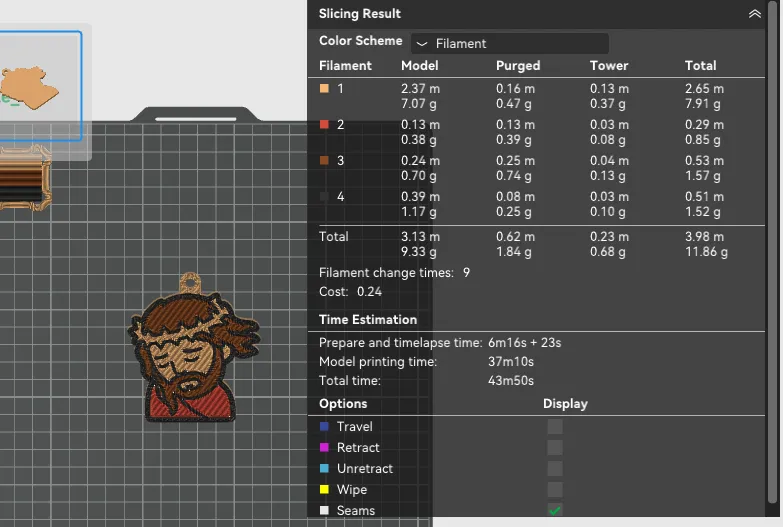The image size is (783, 527).
Task: Click the Display column heading
Action: [565, 404]
